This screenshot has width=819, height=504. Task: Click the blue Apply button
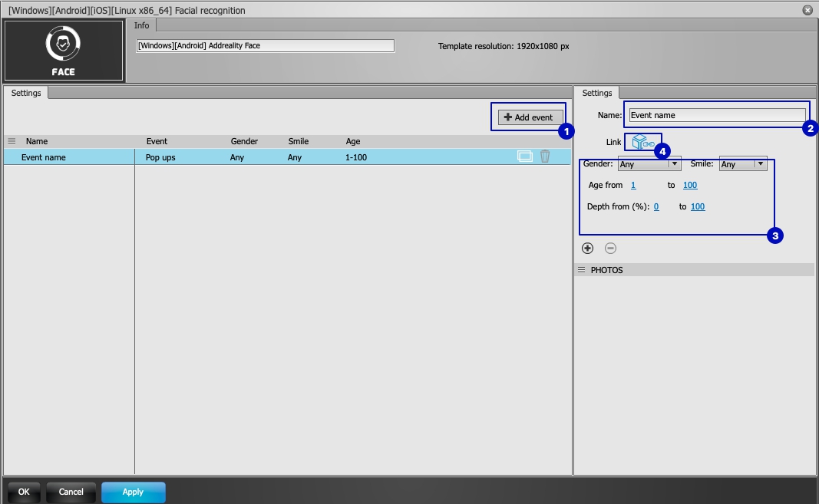[x=134, y=492]
